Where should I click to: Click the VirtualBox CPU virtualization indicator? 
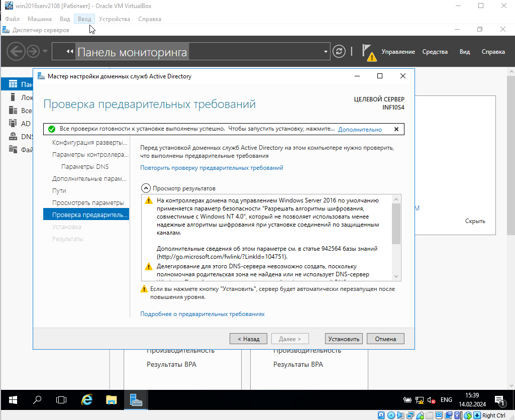(x=458, y=415)
